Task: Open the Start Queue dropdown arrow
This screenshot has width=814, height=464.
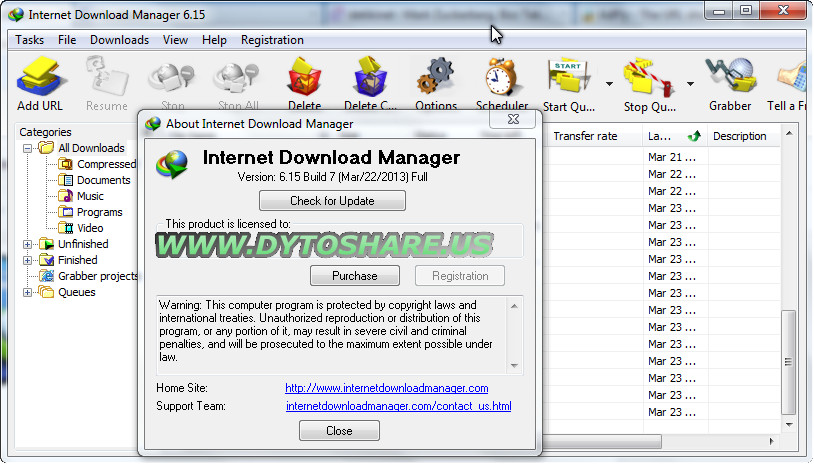Action: [609, 84]
